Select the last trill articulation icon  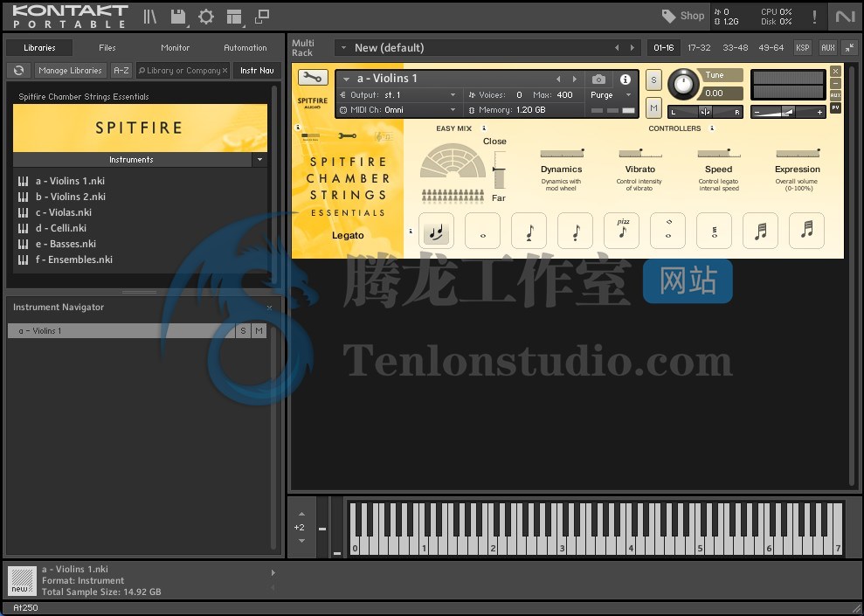806,231
